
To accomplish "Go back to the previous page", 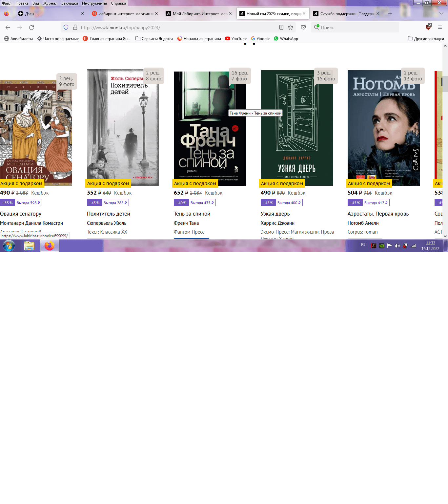I will [x=8, y=28].
